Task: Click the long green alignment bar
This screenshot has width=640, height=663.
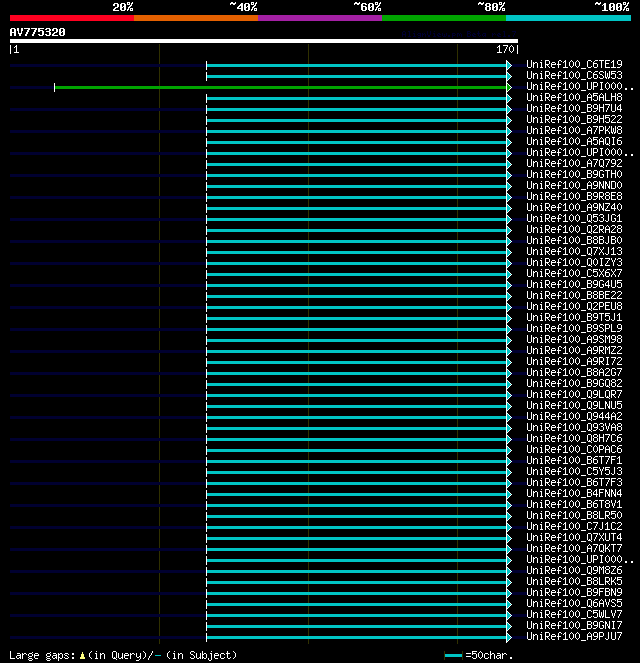Action: (x=281, y=88)
